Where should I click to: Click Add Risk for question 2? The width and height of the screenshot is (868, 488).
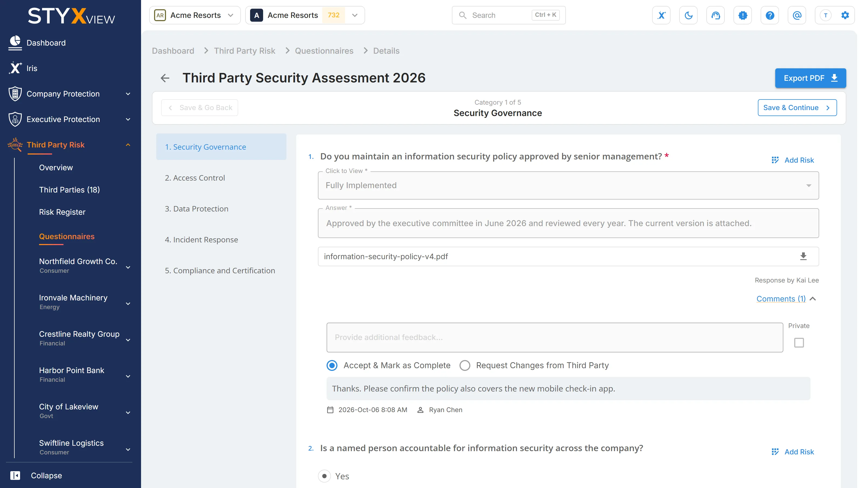click(793, 452)
